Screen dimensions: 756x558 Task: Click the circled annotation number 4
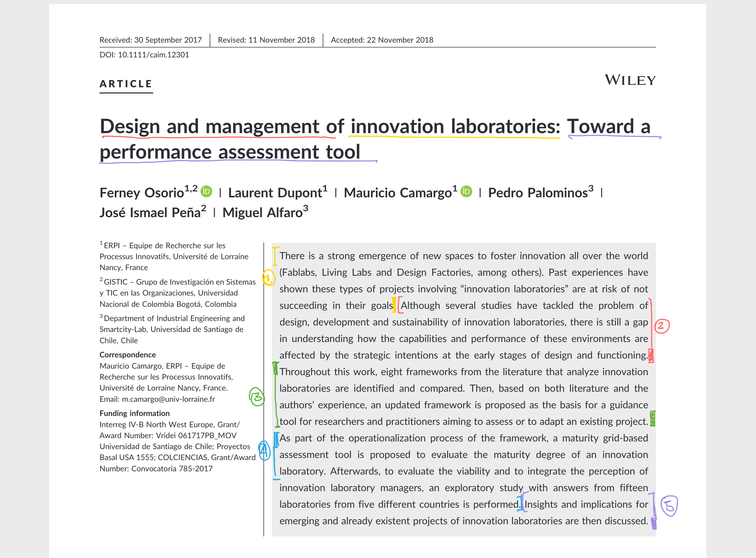click(x=264, y=449)
